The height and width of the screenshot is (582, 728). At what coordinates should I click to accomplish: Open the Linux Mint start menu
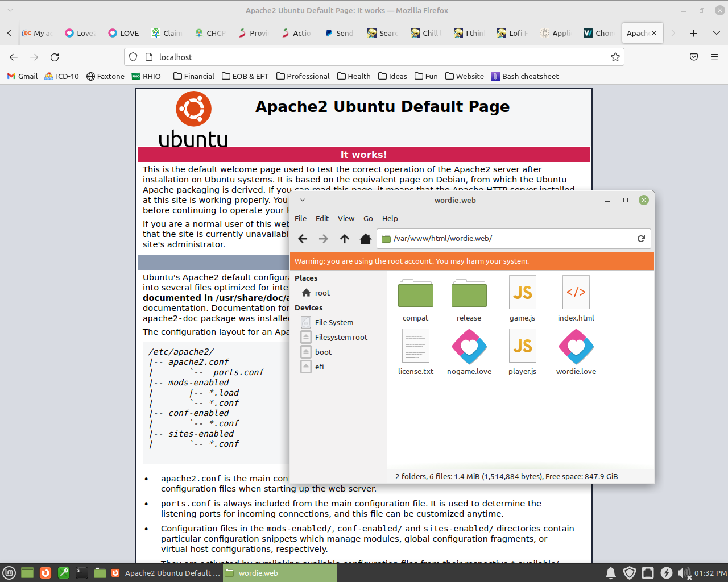pyautogui.click(x=9, y=573)
